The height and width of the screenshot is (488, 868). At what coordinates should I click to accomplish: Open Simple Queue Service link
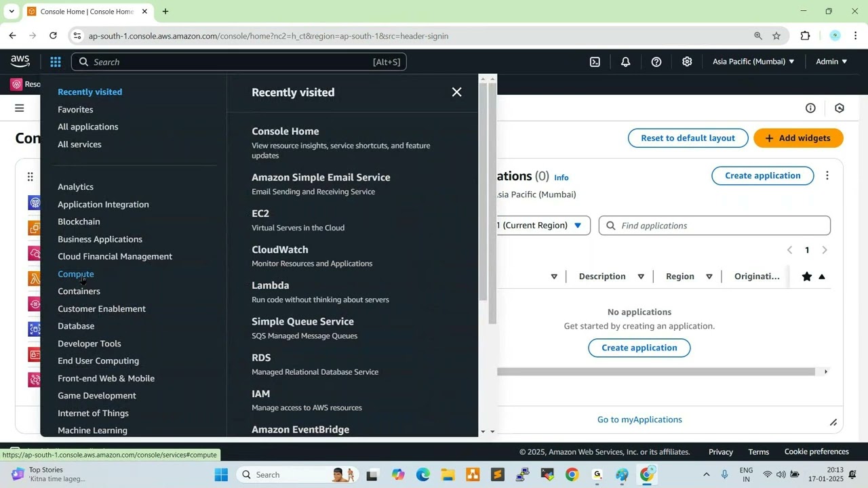click(x=302, y=321)
